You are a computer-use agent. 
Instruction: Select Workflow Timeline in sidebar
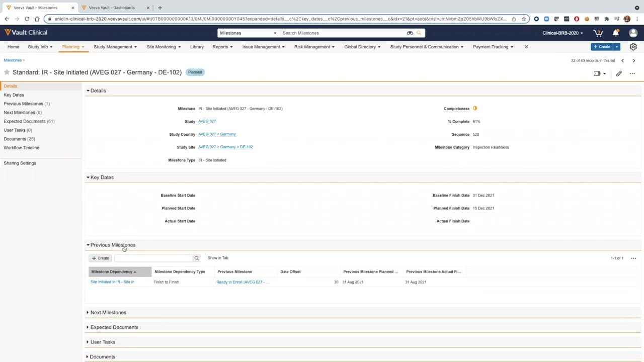click(x=21, y=148)
